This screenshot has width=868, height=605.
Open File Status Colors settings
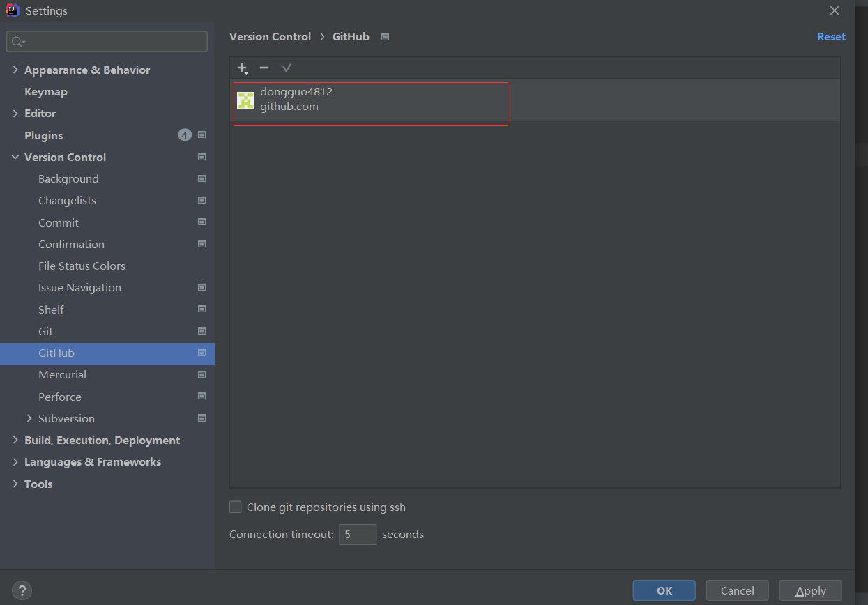82,266
